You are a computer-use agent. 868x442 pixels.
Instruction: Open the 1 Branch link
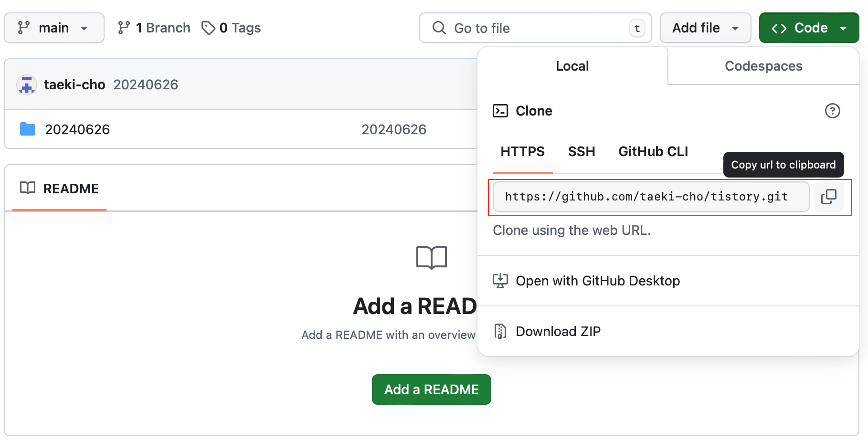coord(154,28)
